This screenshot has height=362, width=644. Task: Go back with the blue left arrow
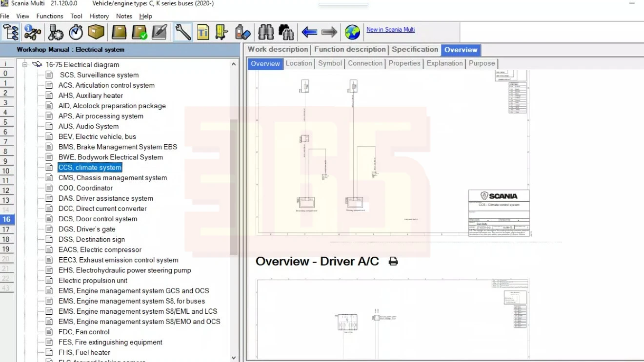point(309,33)
